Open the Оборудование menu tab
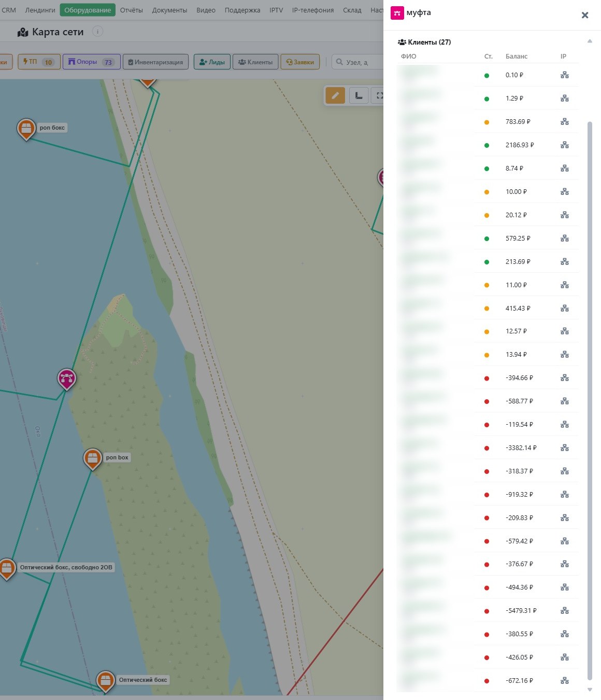 (x=88, y=10)
